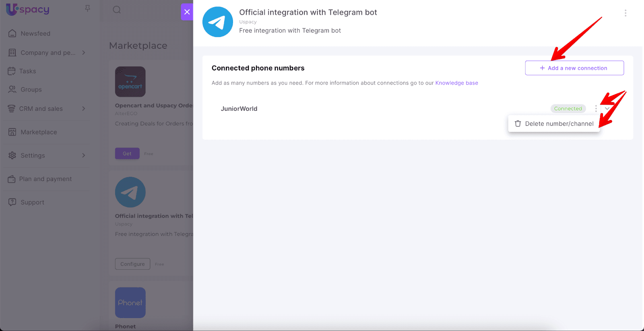Click the Telegram logo in panel header
The height and width of the screenshot is (331, 644).
(x=217, y=22)
